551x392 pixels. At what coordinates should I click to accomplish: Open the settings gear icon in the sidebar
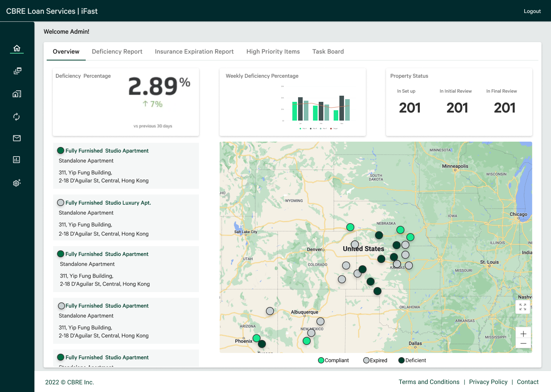(x=17, y=183)
